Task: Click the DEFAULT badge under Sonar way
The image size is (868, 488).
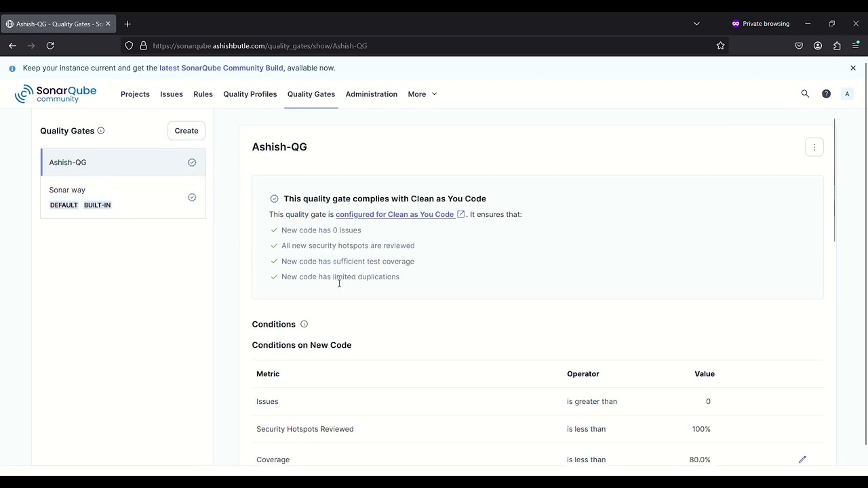Action: pyautogui.click(x=64, y=205)
